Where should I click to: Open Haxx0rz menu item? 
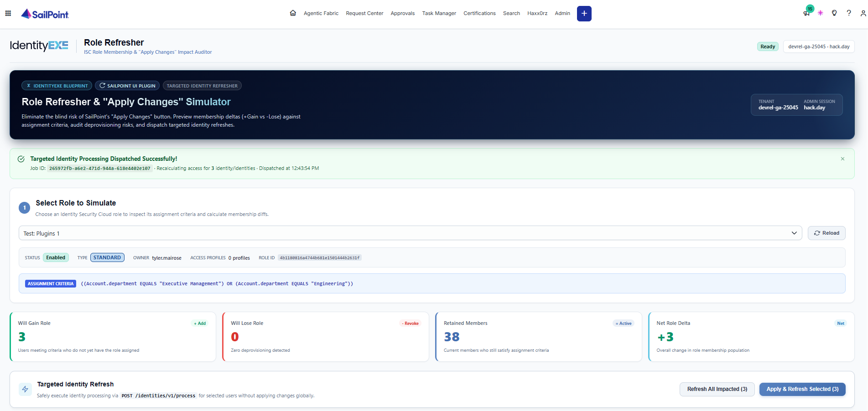coord(537,13)
